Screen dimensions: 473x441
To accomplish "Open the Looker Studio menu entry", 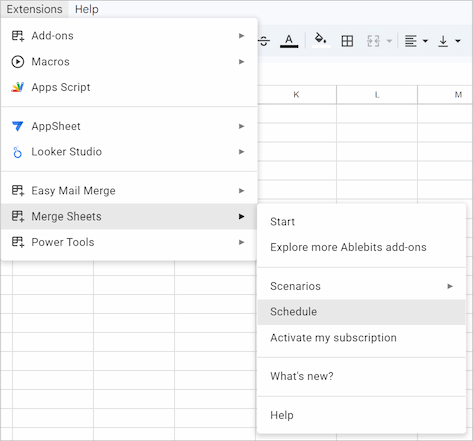I will (129, 152).
